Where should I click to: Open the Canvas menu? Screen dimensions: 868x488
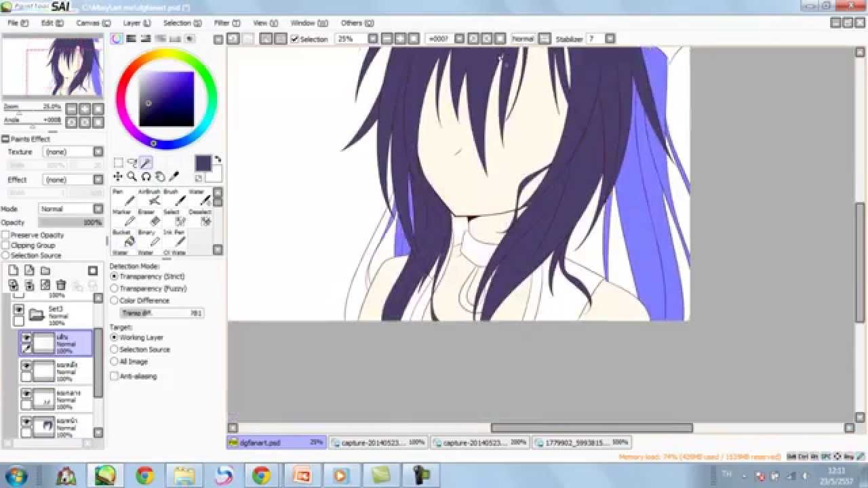click(93, 23)
